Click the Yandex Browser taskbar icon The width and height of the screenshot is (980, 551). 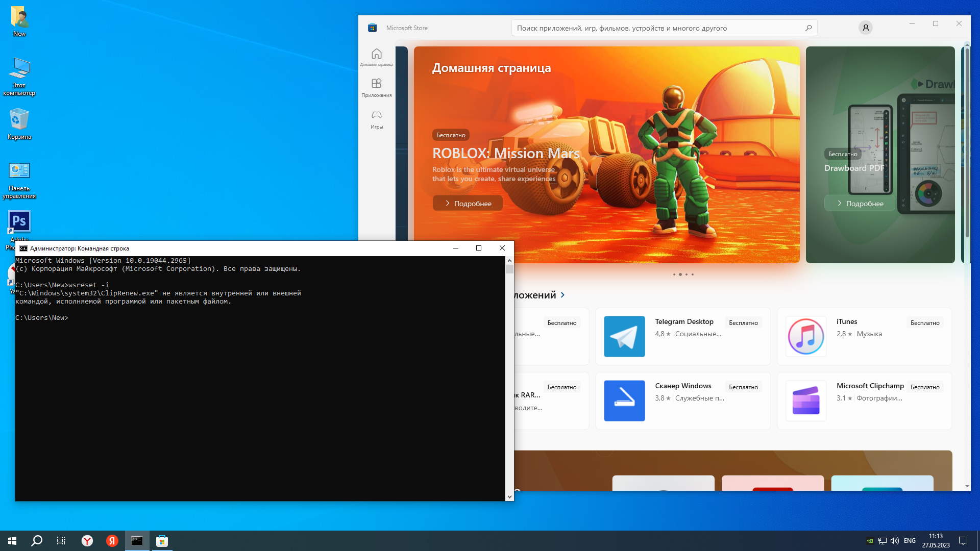coord(87,541)
